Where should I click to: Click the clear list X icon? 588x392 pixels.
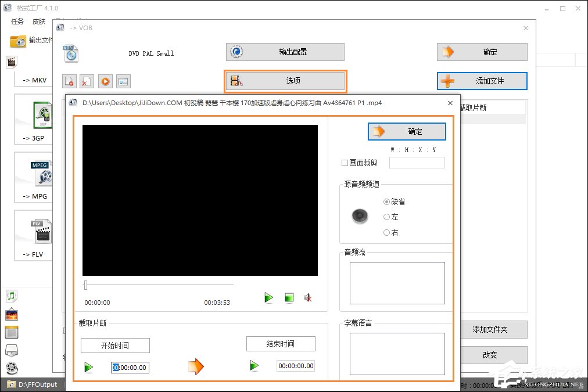coord(87,81)
